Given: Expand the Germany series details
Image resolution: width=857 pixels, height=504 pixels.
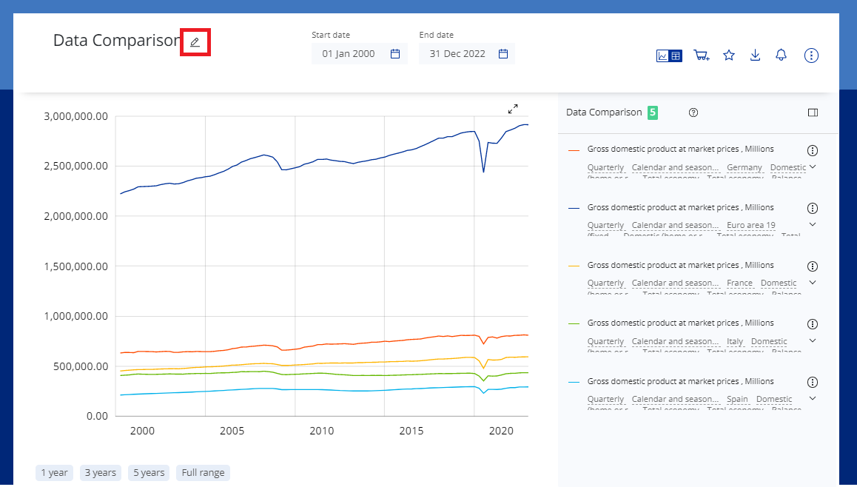Looking at the screenshot, I should click(x=813, y=167).
